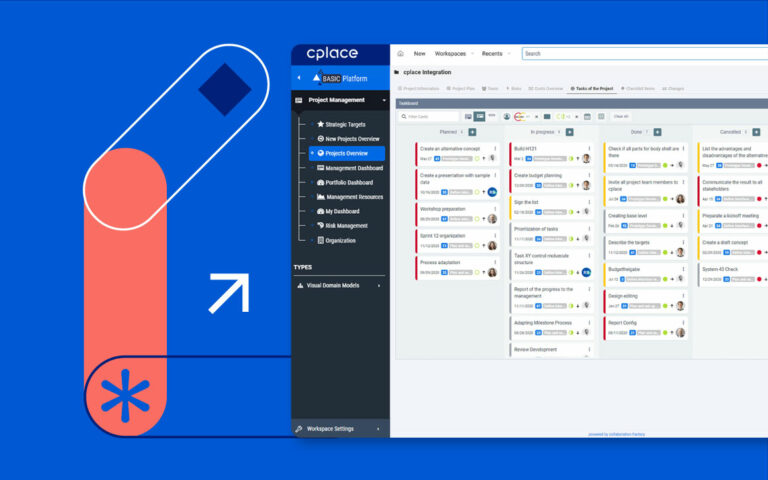Click the calendar icon in taskboard toolbar
768x480 pixels.
click(x=587, y=117)
